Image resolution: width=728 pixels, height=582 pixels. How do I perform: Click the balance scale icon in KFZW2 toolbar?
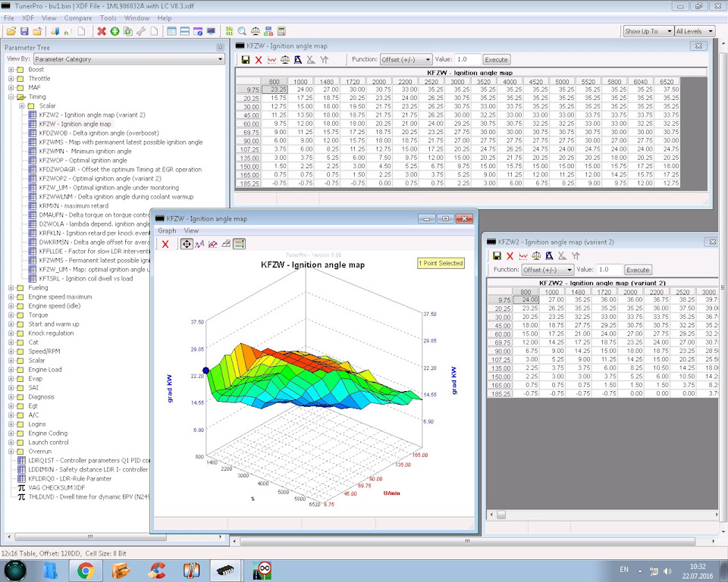tap(538, 256)
